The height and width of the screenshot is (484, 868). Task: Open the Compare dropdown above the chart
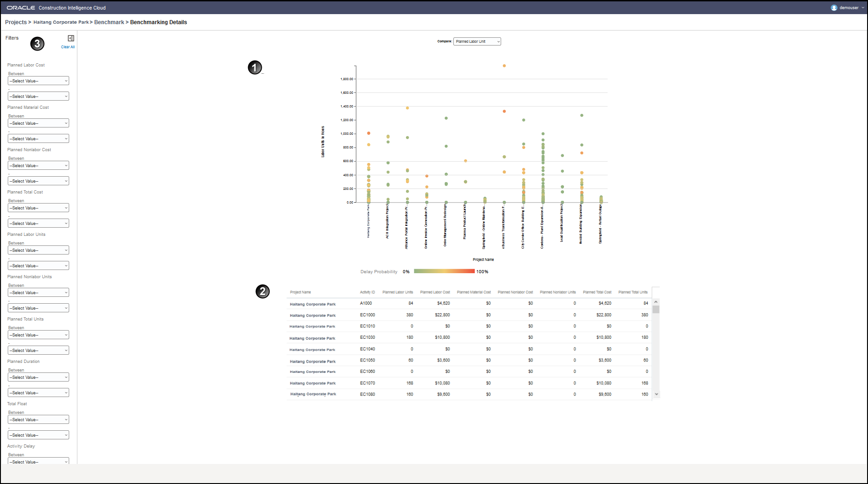(477, 41)
